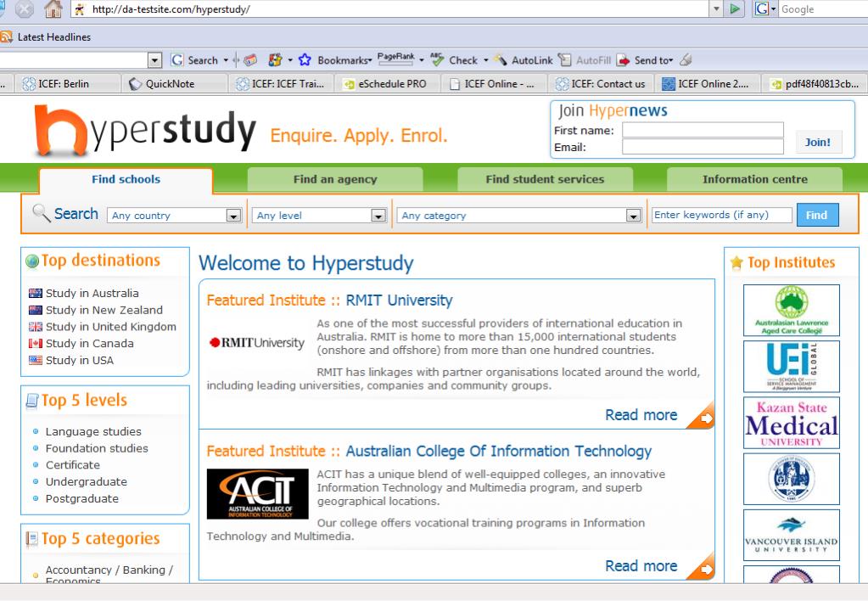Viewport: 868px width, 601px height.
Task: Click the Email input field
Action: [x=703, y=147]
